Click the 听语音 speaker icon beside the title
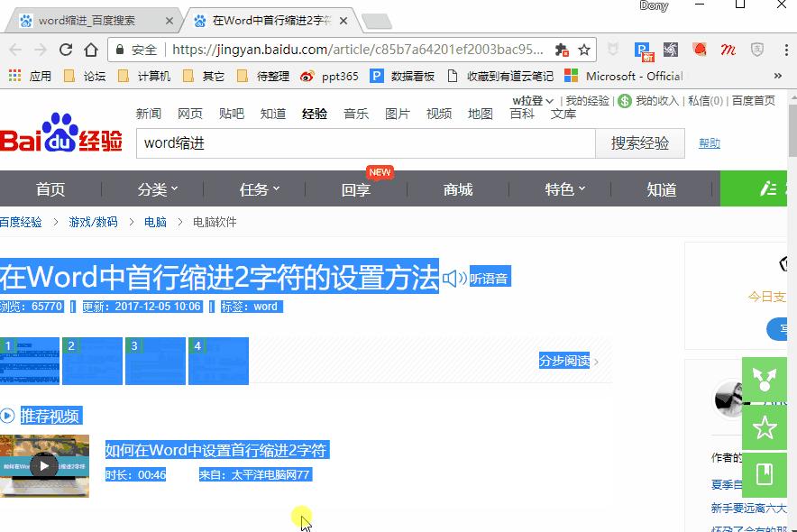The image size is (797, 532). (x=455, y=277)
